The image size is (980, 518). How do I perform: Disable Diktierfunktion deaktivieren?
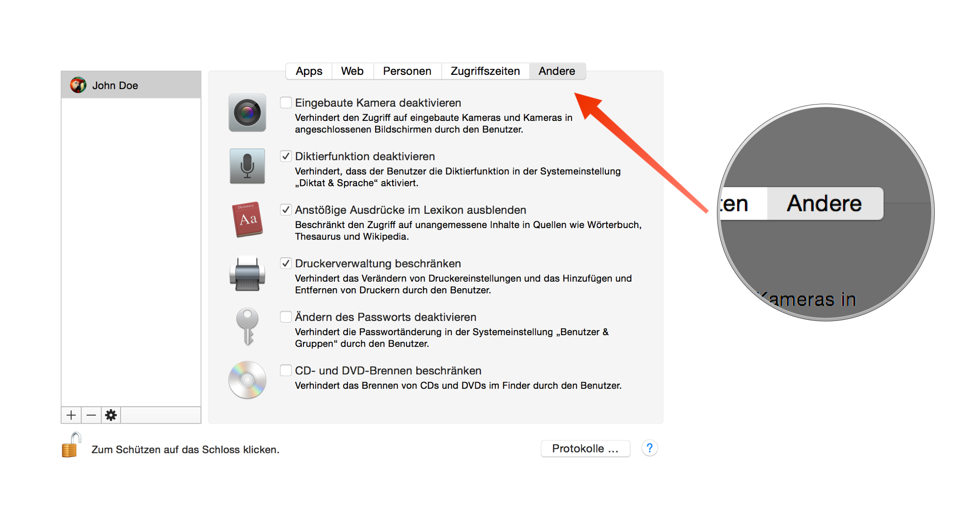(x=285, y=156)
